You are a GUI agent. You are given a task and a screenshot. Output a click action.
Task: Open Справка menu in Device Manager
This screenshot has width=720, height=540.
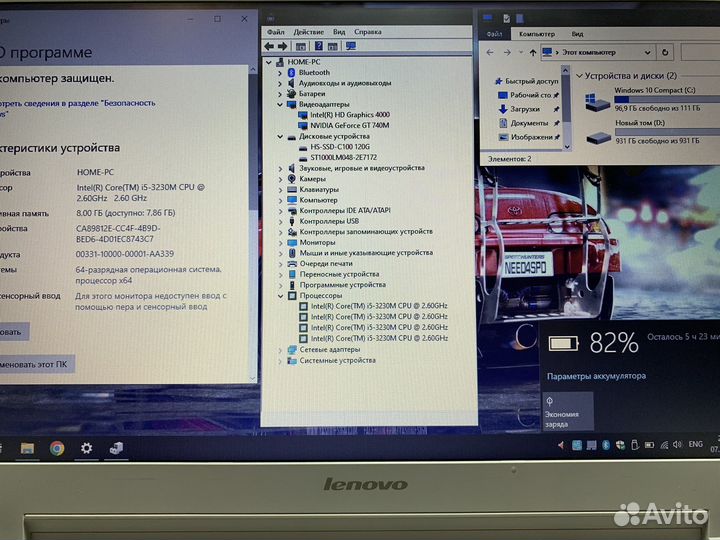[368, 32]
